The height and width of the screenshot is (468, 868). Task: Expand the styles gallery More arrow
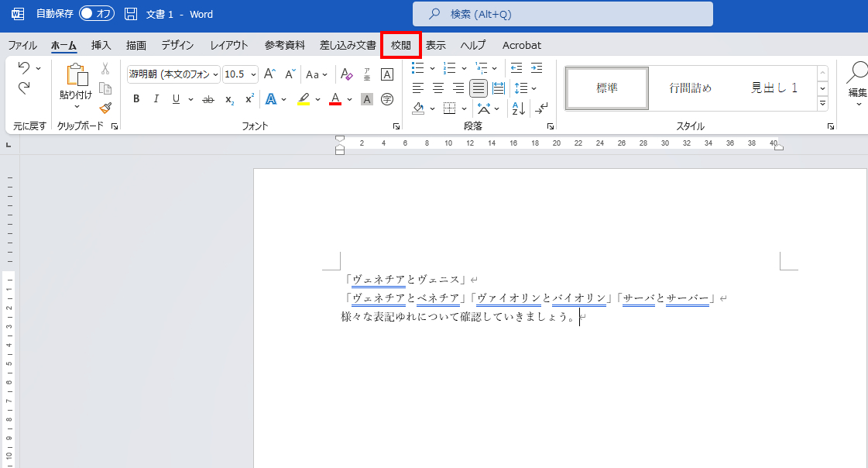(x=822, y=103)
